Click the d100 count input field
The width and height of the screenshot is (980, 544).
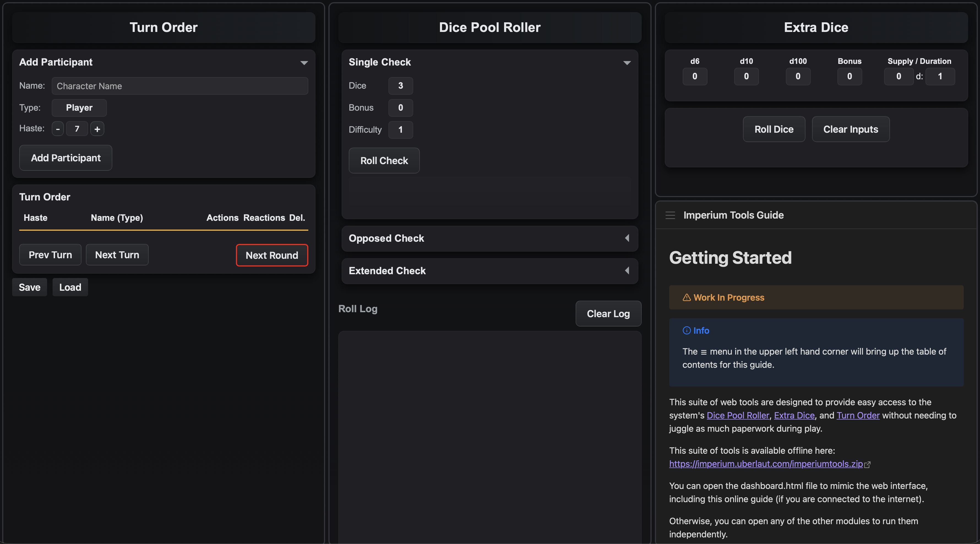pos(798,77)
